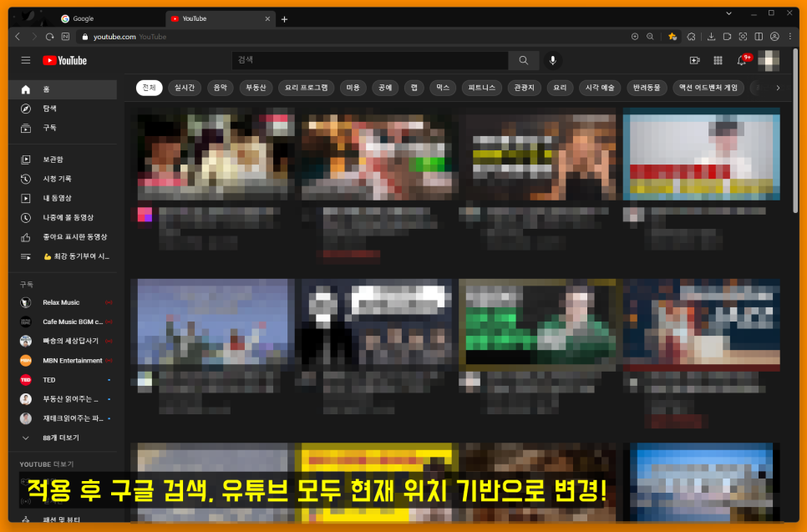Open 구독 in the sidebar
This screenshot has height=532, width=807.
pyautogui.click(x=63, y=128)
